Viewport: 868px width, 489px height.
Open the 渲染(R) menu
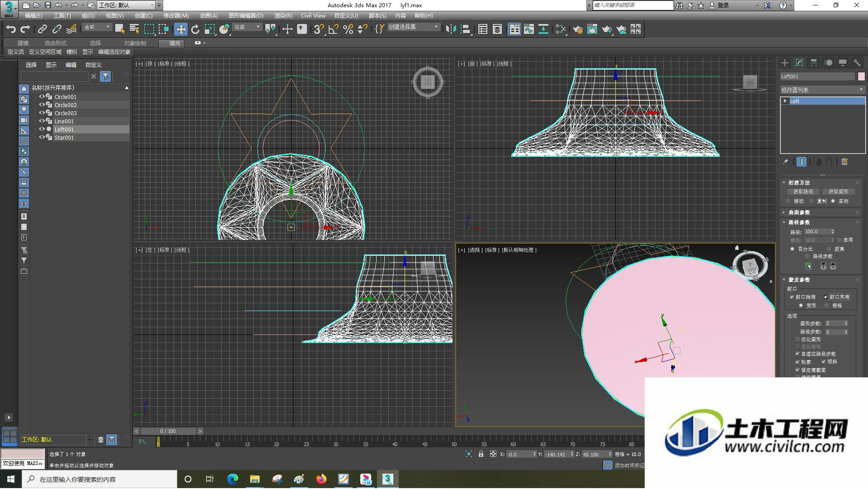pyautogui.click(x=283, y=15)
